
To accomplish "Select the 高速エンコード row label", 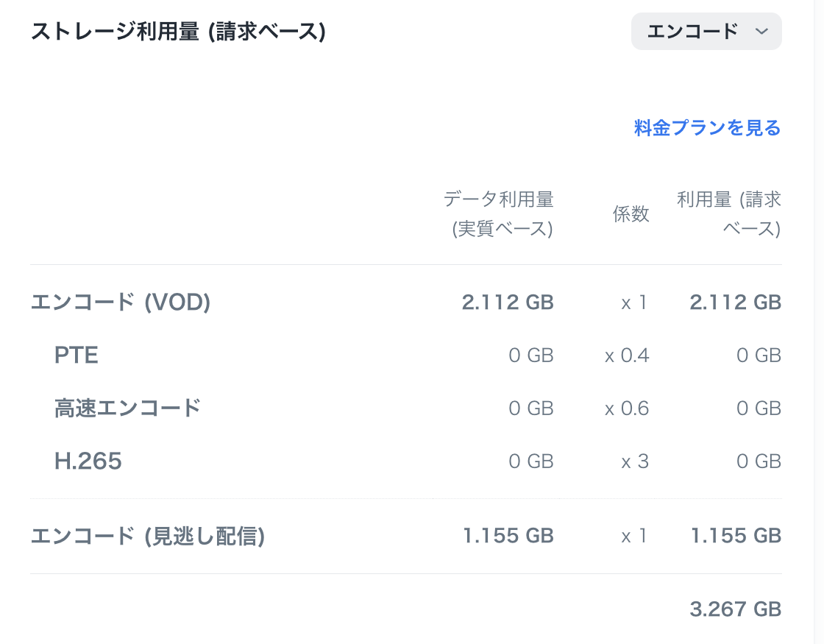I will [x=126, y=408].
